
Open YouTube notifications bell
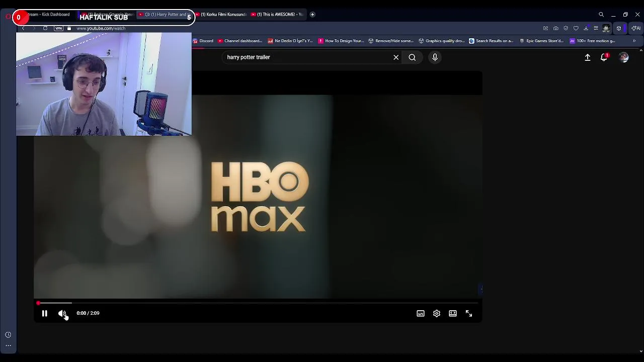[604, 57]
